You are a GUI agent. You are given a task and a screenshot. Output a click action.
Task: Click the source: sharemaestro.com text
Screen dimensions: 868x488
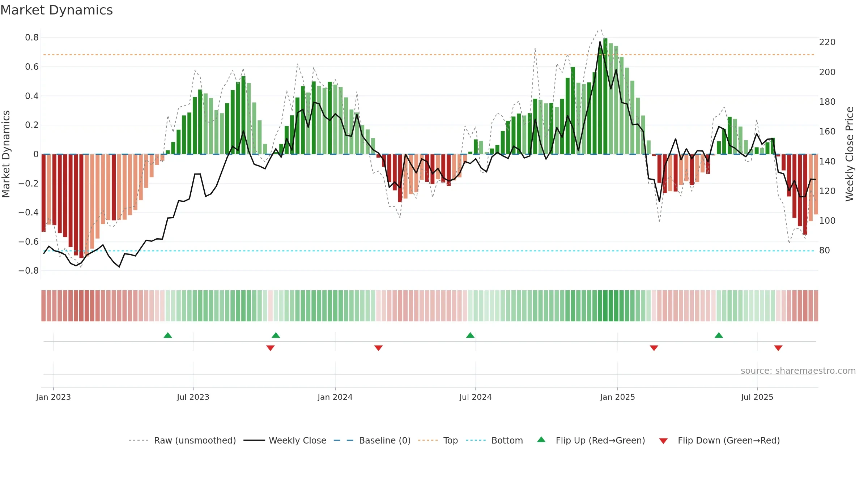[798, 371]
